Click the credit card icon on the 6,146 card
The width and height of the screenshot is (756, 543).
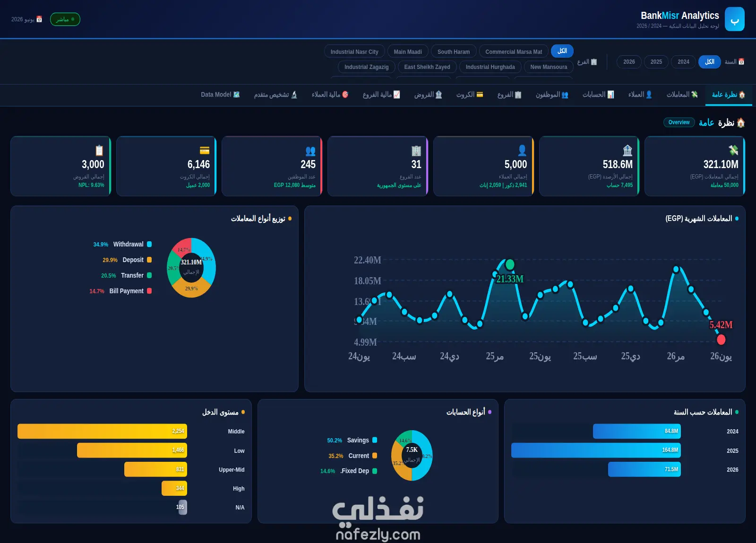tap(204, 150)
